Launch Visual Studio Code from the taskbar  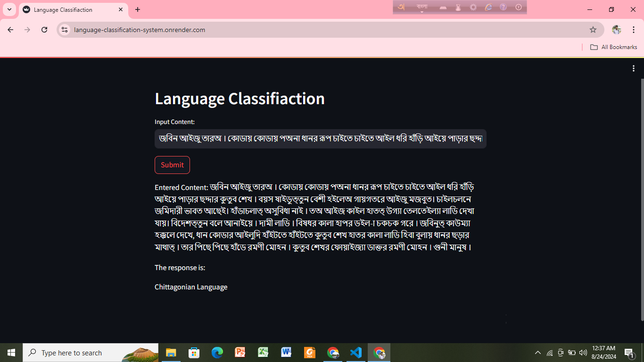[x=355, y=353]
